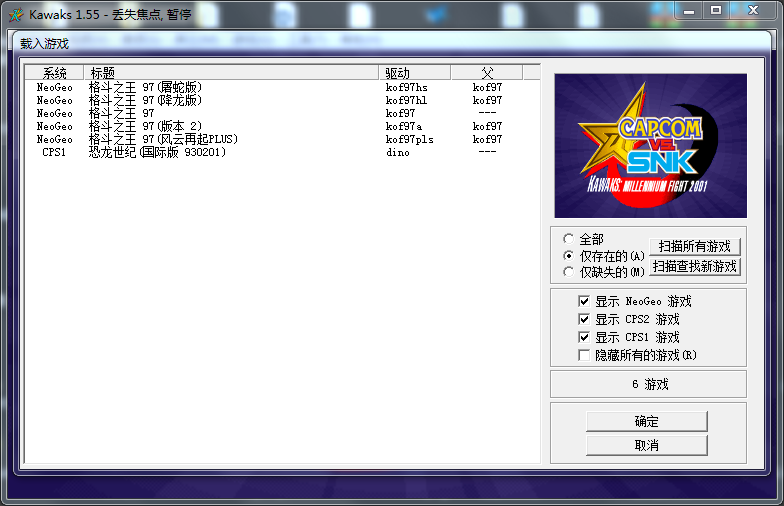
Task: Select game 格斗之王 97 (降龙版)
Action: 282,100
